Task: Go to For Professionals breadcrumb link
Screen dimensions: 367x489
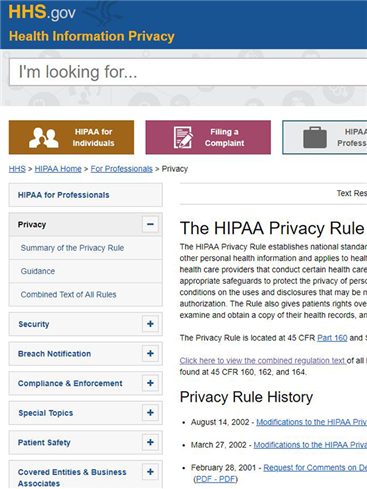Action: [x=122, y=169]
